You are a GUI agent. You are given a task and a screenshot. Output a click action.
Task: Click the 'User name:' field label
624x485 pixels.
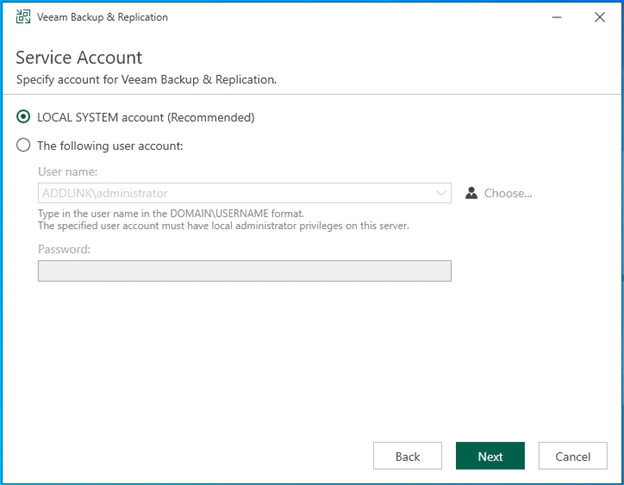(x=67, y=172)
